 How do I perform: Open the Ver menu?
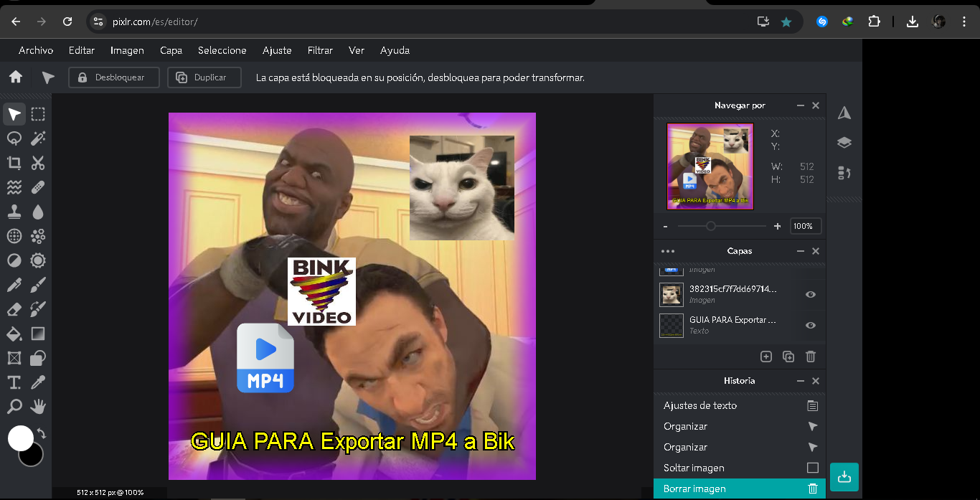pos(357,50)
